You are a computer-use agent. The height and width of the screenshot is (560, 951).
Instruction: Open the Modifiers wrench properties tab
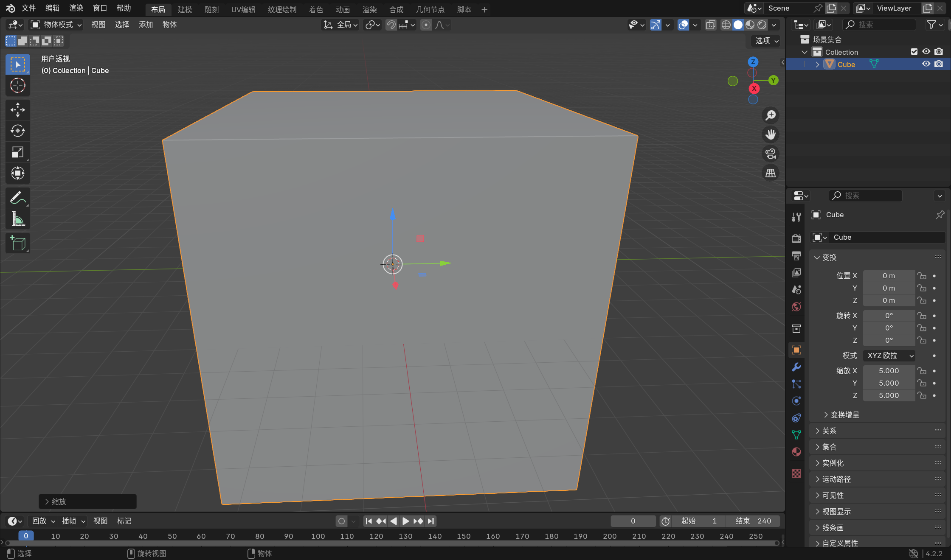(796, 367)
